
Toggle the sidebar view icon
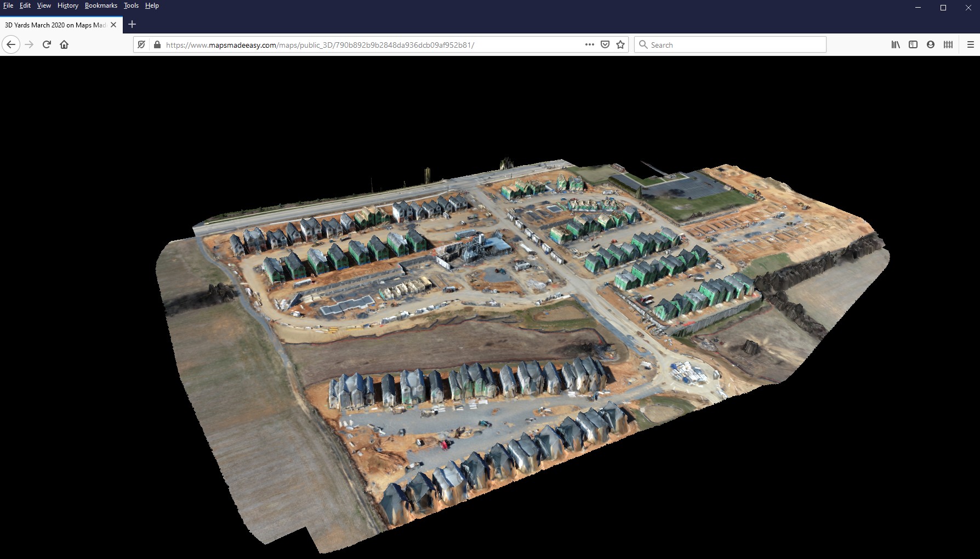coord(913,44)
